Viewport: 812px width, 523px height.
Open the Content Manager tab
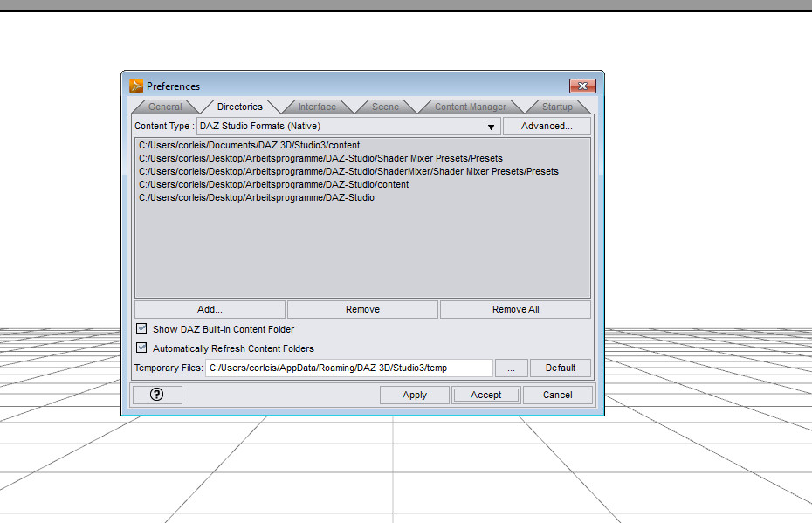(x=471, y=107)
